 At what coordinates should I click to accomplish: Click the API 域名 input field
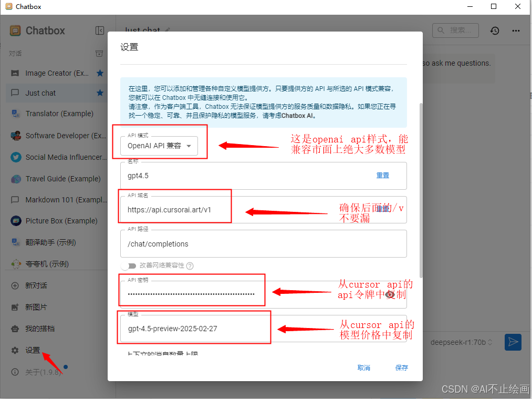(x=263, y=210)
